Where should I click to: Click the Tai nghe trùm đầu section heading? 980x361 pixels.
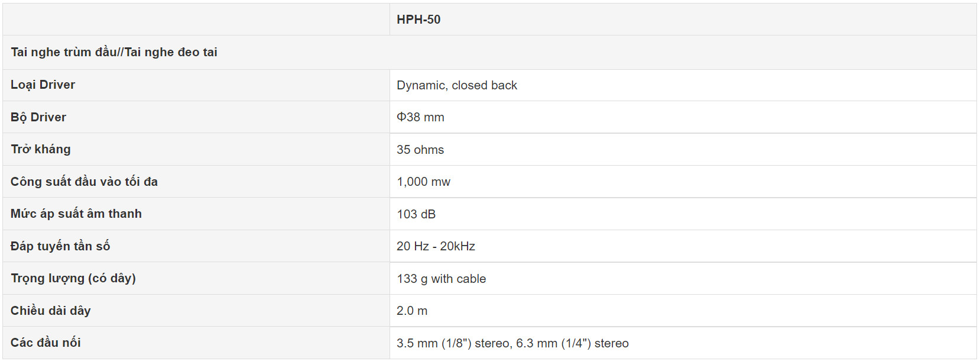click(x=114, y=52)
